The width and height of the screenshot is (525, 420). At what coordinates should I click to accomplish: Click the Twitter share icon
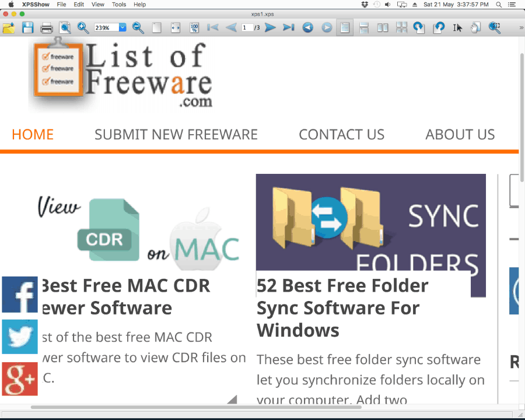click(x=20, y=337)
